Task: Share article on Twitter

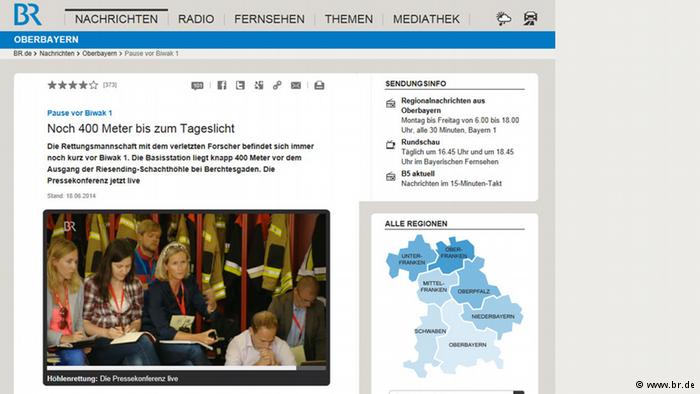Action: point(240,85)
